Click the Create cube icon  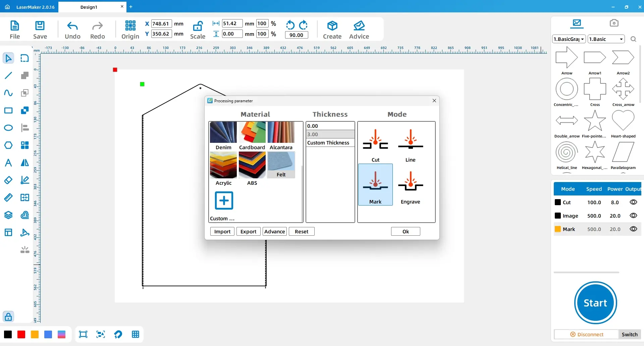click(x=332, y=26)
